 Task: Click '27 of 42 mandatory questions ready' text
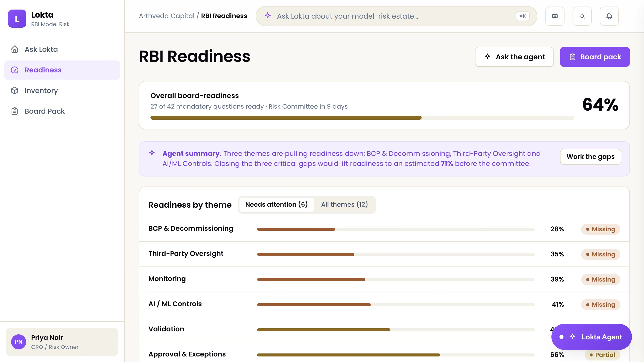(207, 106)
